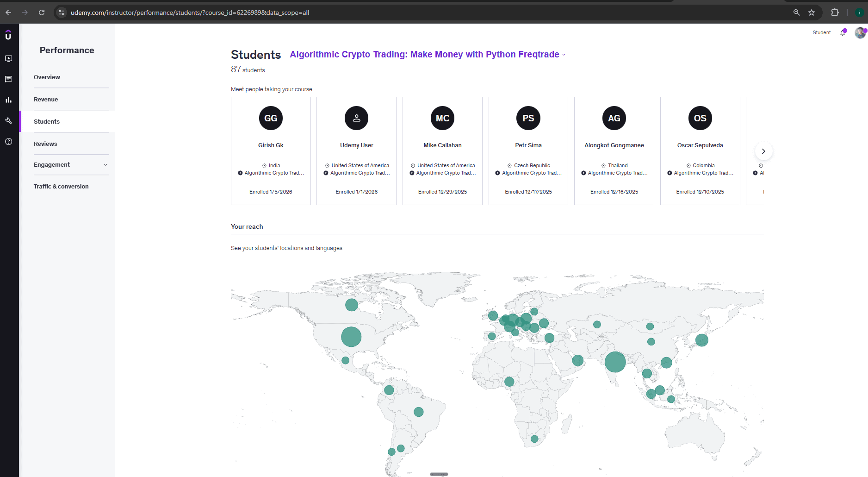Open the user account avatar at top right
The width and height of the screenshot is (868, 477).
click(860, 32)
